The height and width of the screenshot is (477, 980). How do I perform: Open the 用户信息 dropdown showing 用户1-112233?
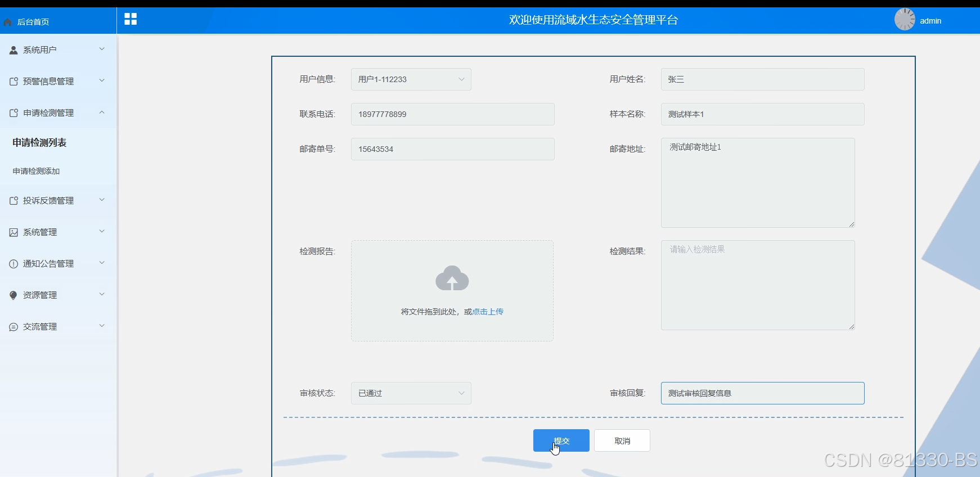[411, 79]
